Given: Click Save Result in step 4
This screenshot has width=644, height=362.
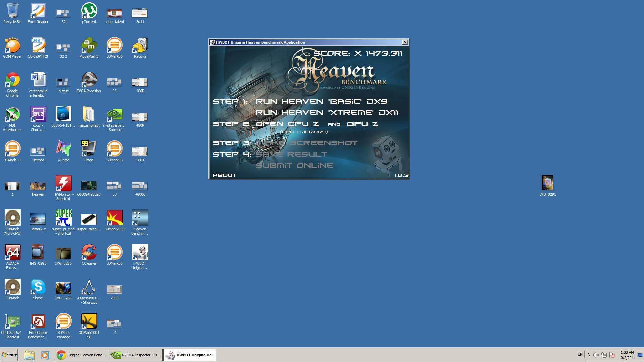Looking at the screenshot, I should pyautogui.click(x=291, y=154).
